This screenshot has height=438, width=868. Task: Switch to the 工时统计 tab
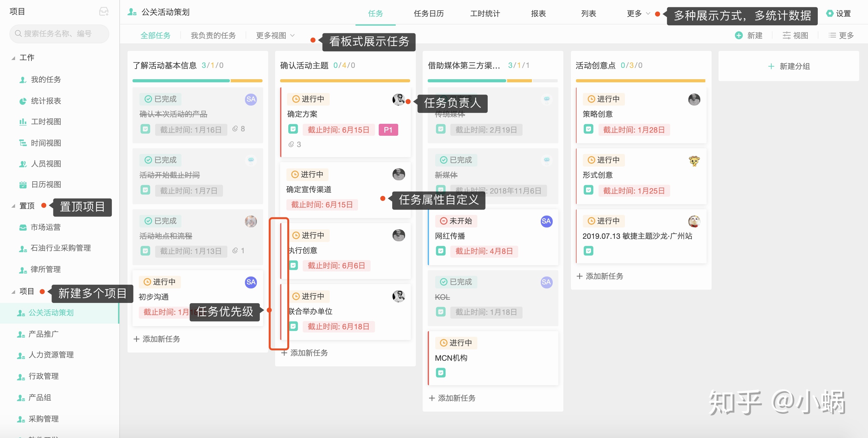(x=485, y=14)
